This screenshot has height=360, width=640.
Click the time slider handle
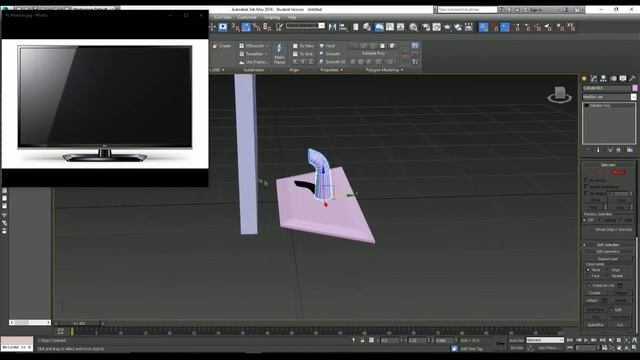coord(80,323)
